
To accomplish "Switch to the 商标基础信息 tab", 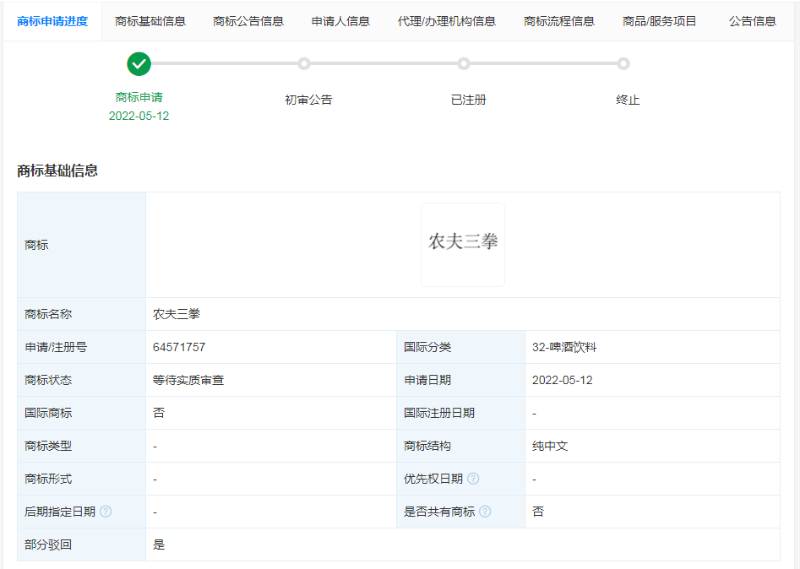I will (151, 21).
